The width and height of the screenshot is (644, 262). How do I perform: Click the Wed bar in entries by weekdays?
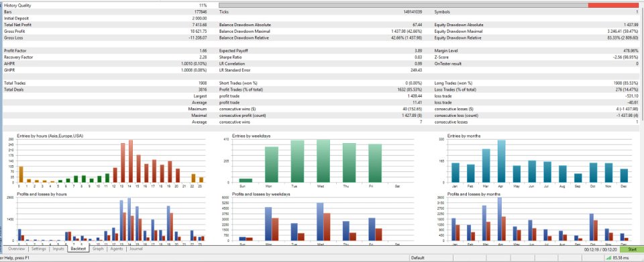323,161
